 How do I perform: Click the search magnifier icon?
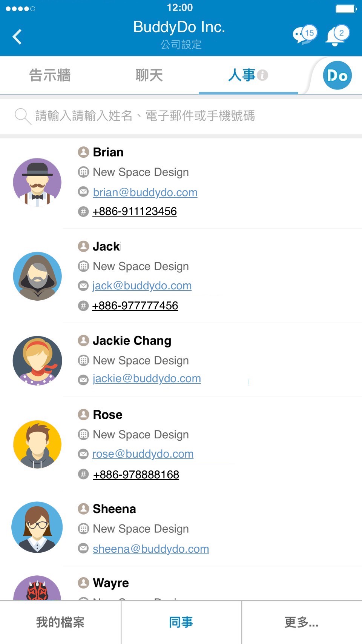point(22,116)
